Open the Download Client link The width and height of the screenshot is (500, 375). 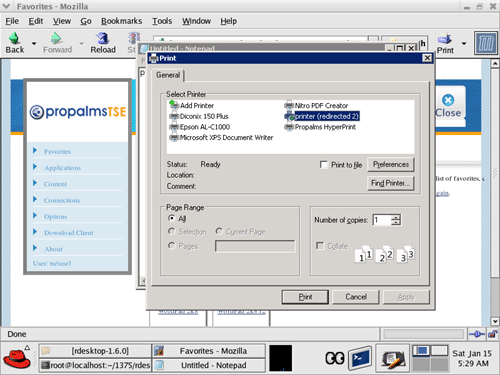pyautogui.click(x=68, y=233)
